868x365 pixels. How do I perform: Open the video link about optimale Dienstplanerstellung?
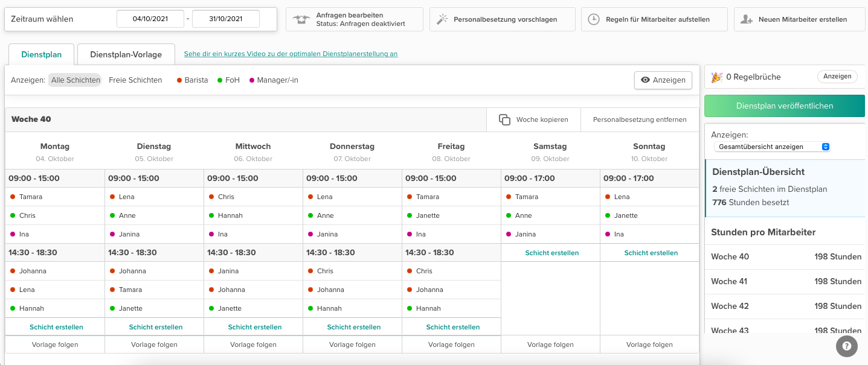291,54
